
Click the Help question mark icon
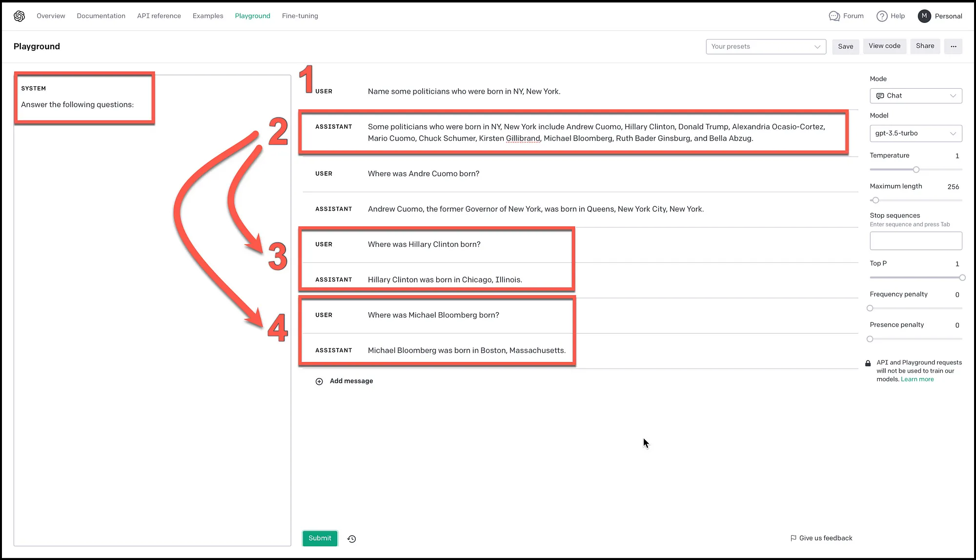pos(882,16)
